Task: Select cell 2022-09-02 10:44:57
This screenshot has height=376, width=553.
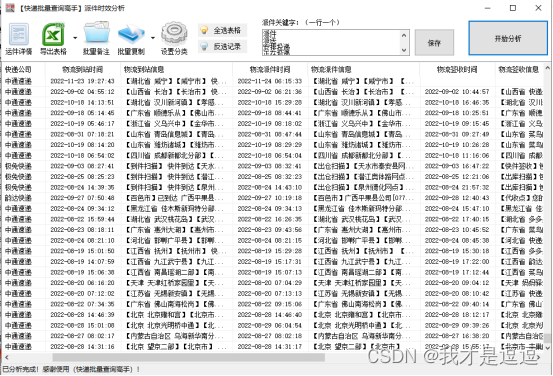Action: (x=457, y=92)
